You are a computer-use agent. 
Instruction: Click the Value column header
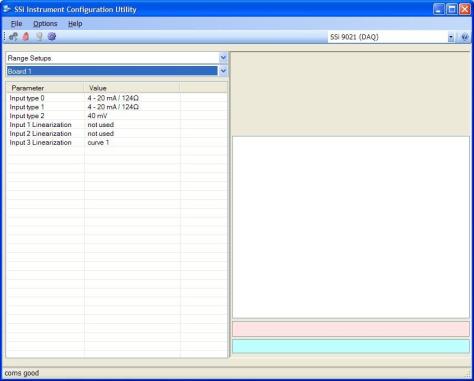point(132,88)
